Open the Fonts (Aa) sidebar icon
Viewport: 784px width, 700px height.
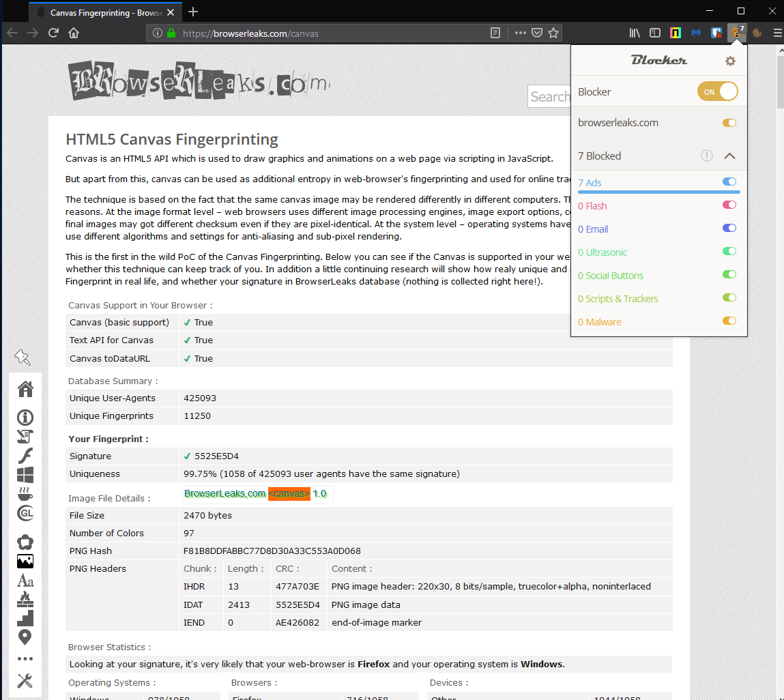[25, 581]
